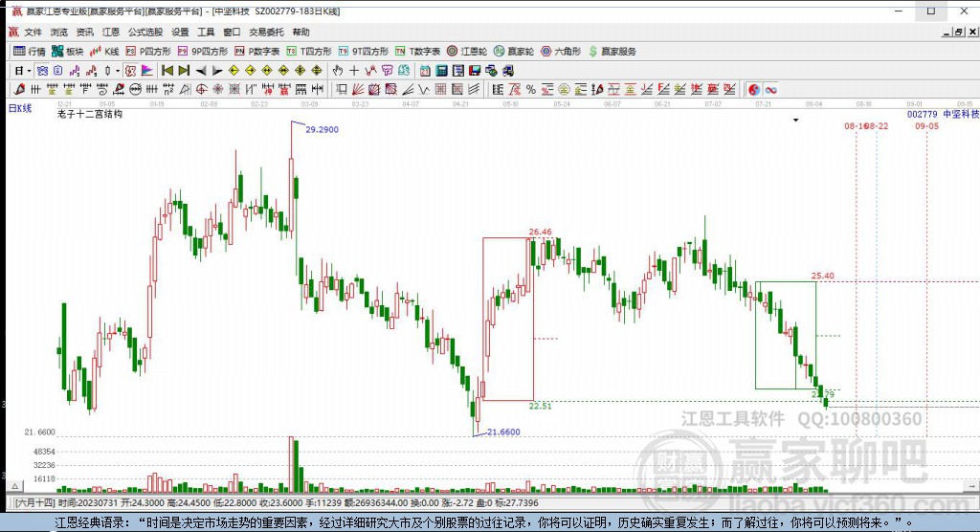The width and height of the screenshot is (980, 532).
Task: Click the zigzag wave line icon
Action: pyautogui.click(x=424, y=89)
